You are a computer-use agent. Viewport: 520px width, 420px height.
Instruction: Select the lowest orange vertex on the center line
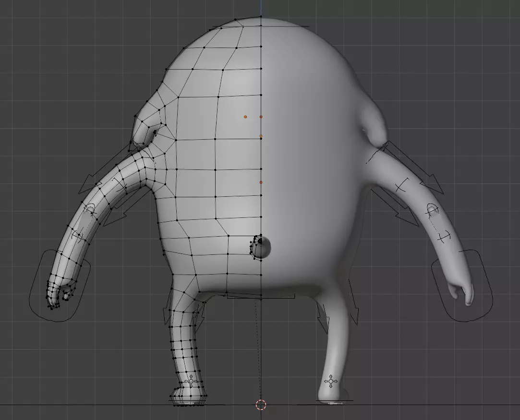pos(261,182)
